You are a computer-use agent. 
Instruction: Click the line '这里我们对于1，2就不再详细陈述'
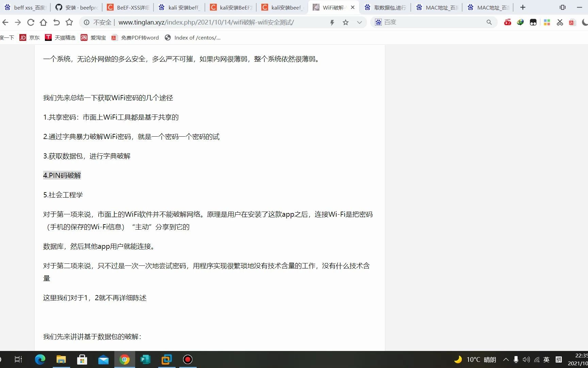pyautogui.click(x=95, y=298)
